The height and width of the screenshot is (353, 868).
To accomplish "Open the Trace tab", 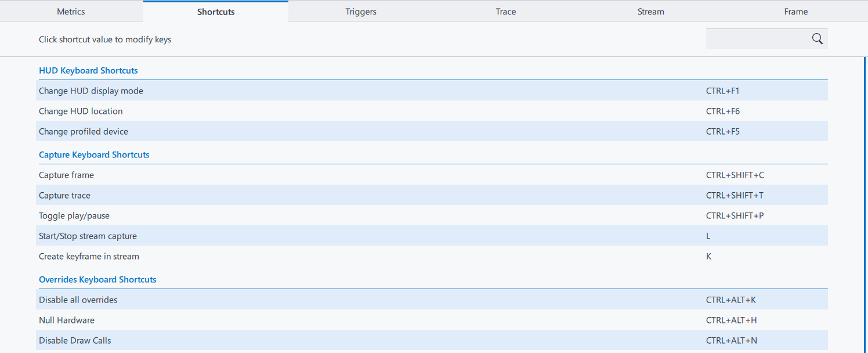I will (x=506, y=12).
